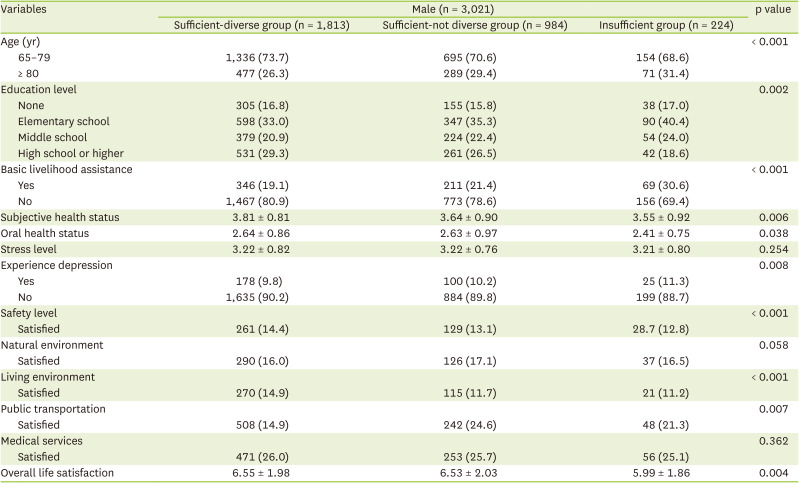Viewport: 799px width, 483px height.
Task: Click the value '56 (25.1)'
Action: coord(665,457)
